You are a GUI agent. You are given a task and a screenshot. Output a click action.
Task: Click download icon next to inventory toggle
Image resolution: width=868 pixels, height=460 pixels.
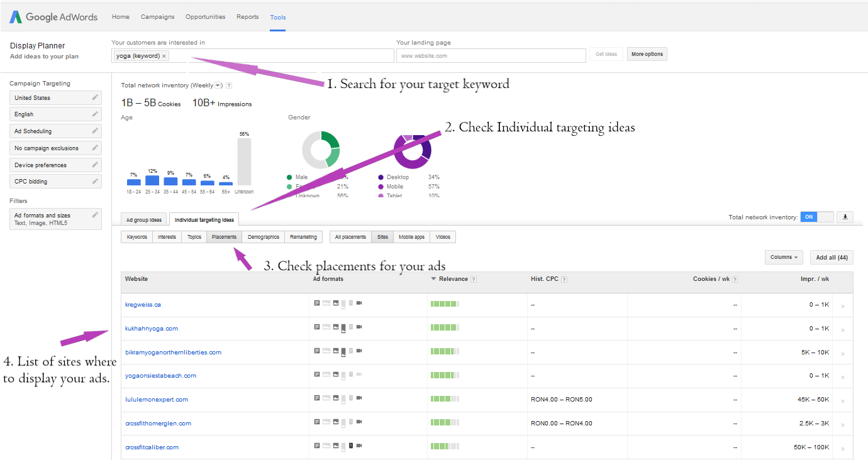(x=845, y=217)
